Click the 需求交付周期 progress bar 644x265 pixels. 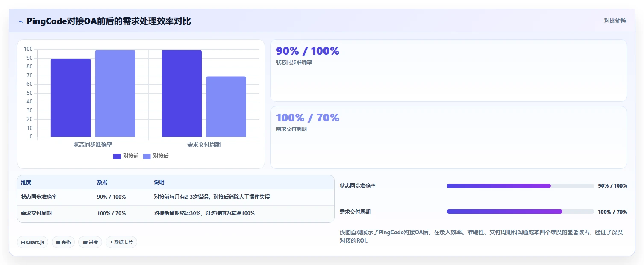coord(520,212)
